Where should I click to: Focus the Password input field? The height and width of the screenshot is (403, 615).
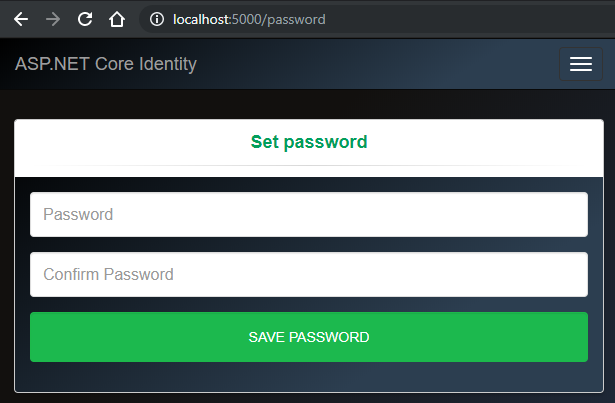[x=308, y=214]
